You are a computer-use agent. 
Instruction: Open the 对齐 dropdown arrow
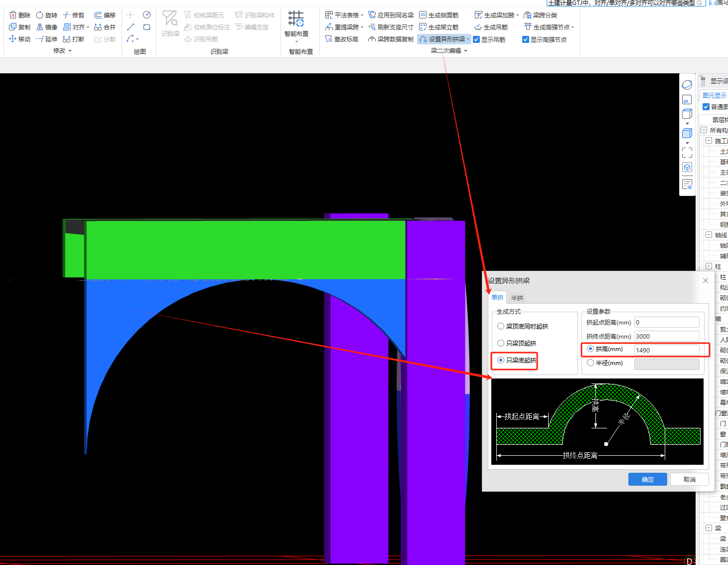88,27
